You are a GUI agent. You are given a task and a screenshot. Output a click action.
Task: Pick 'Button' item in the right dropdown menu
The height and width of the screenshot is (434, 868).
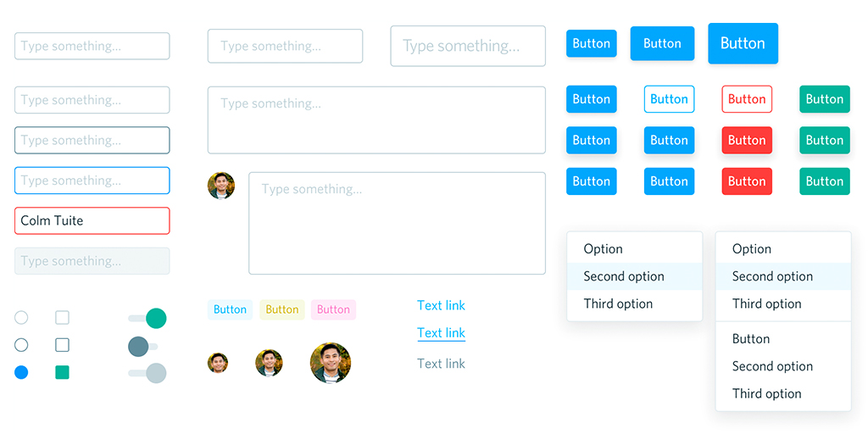click(751, 339)
